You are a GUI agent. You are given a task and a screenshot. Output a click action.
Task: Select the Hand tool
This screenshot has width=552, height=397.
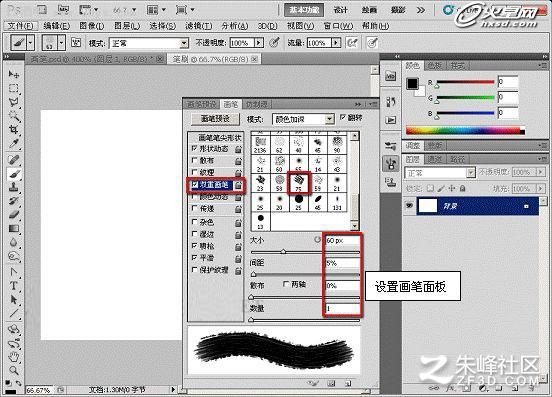[14, 357]
